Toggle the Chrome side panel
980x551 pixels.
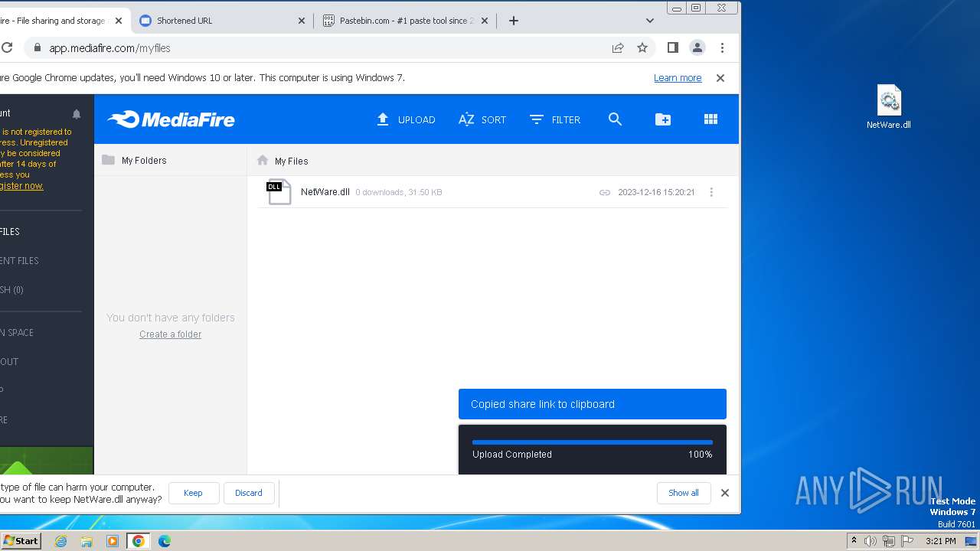tap(673, 47)
